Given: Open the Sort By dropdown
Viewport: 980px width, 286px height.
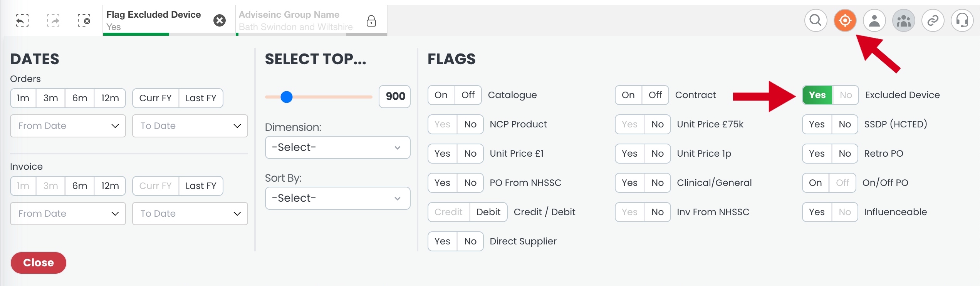Looking at the screenshot, I should (337, 198).
